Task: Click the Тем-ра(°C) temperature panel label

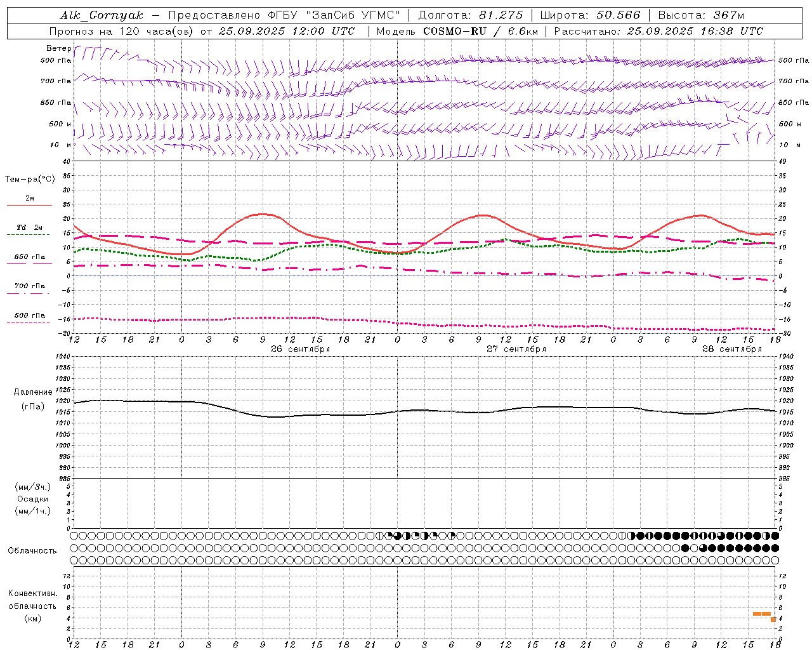Action: click(30, 180)
